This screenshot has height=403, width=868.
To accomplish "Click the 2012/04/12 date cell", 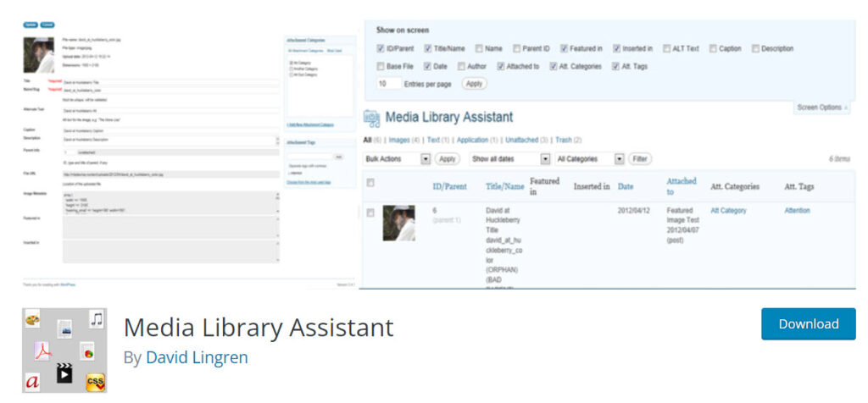I will click(634, 211).
